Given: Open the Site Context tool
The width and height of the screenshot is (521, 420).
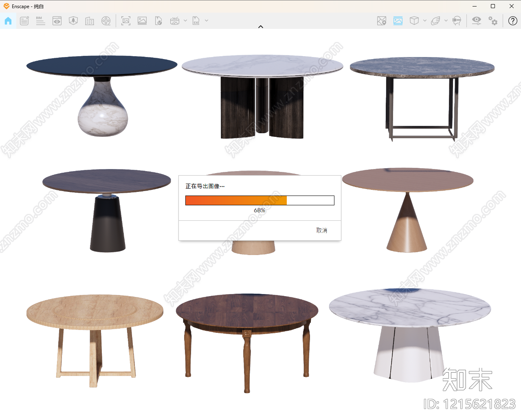Looking at the screenshot, I should [x=73, y=21].
